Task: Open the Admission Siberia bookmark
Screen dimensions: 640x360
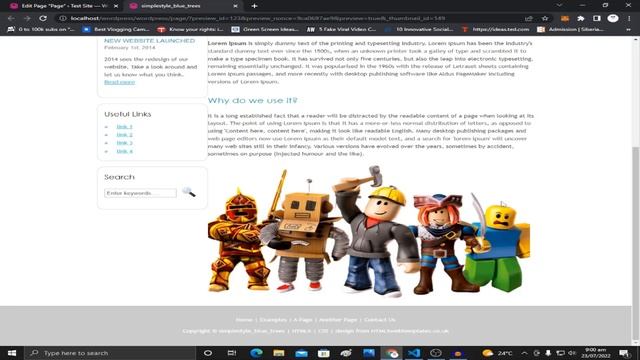Action: (571, 29)
